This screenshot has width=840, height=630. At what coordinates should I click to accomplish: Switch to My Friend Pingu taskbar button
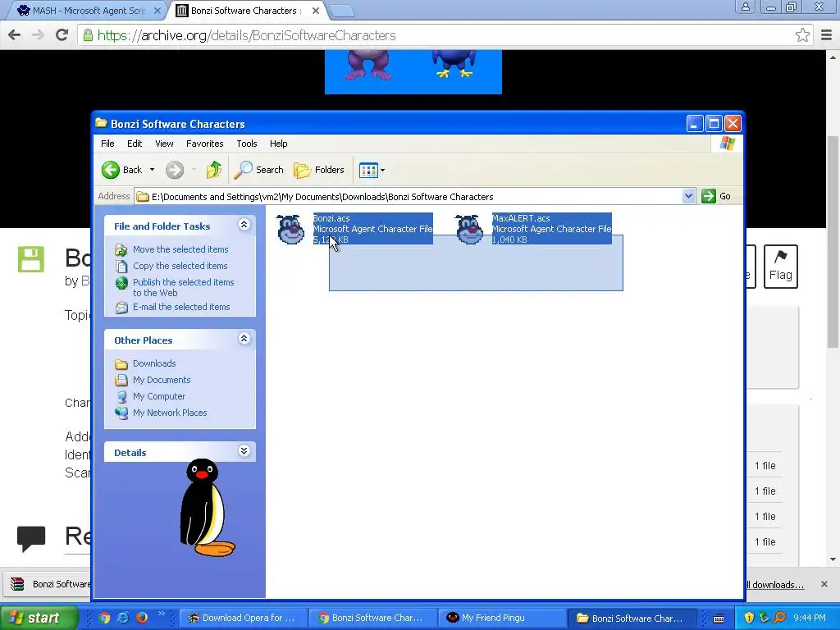503,618
